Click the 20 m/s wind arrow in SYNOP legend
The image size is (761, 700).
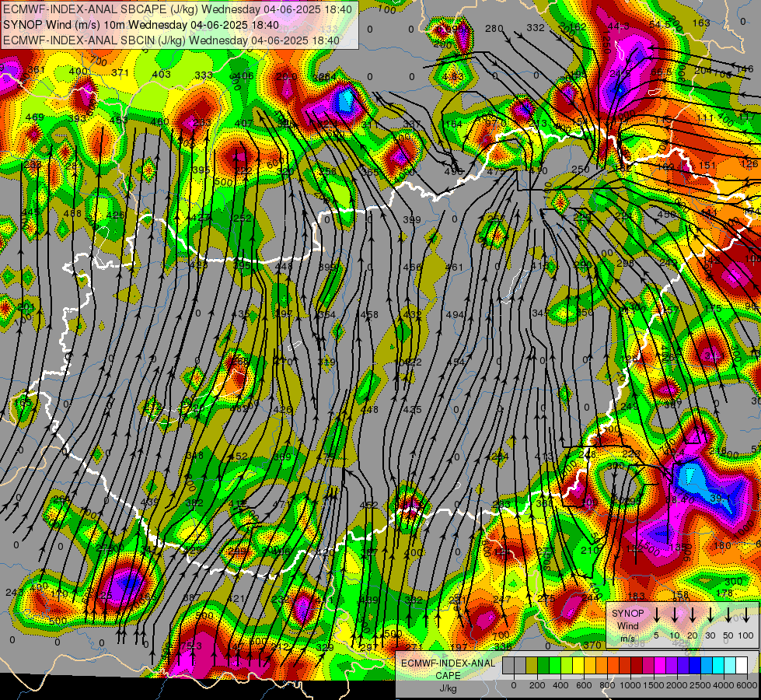(692, 614)
